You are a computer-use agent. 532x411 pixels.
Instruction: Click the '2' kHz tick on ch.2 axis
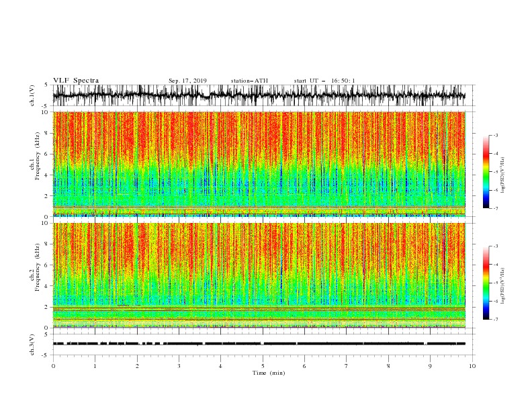pyautogui.click(x=47, y=307)
